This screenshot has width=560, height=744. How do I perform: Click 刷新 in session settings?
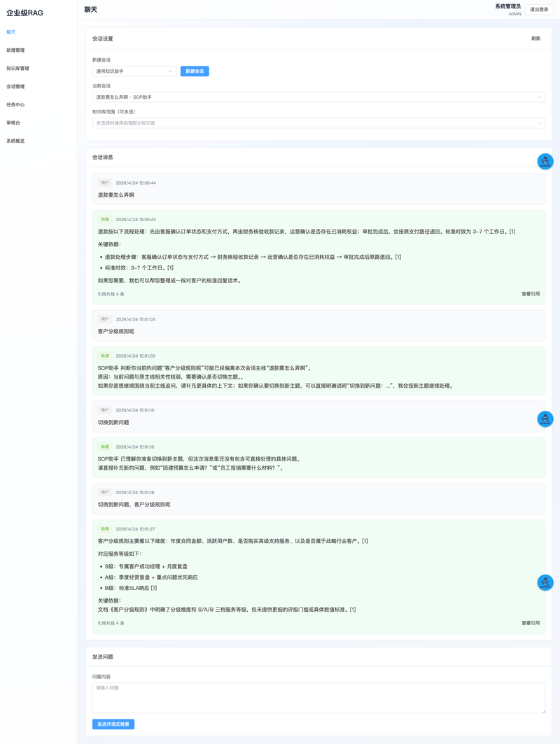coord(535,38)
